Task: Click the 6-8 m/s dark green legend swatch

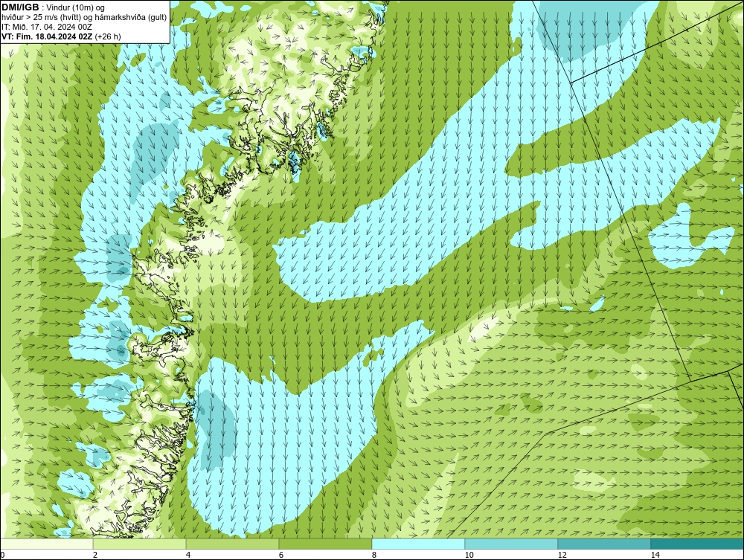Action: point(326,544)
